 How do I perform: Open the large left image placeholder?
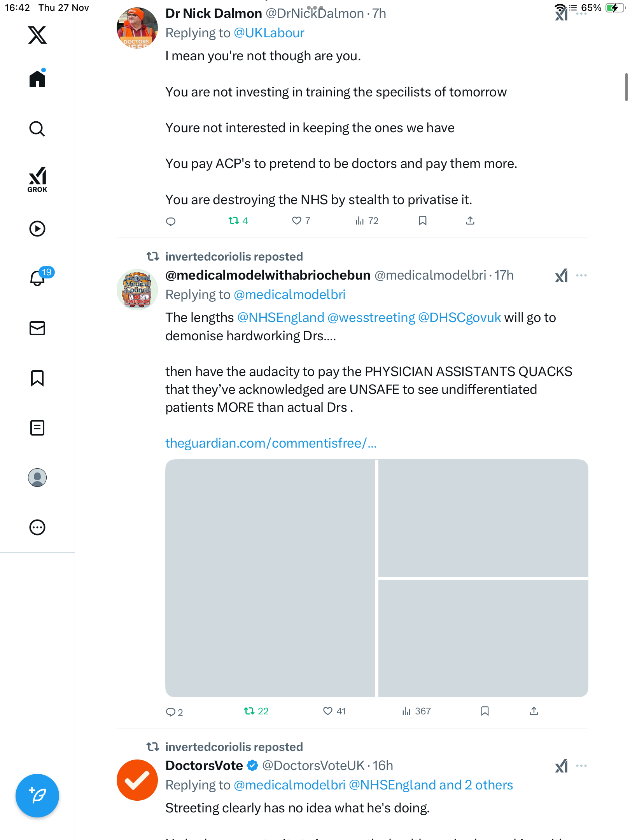click(x=270, y=578)
